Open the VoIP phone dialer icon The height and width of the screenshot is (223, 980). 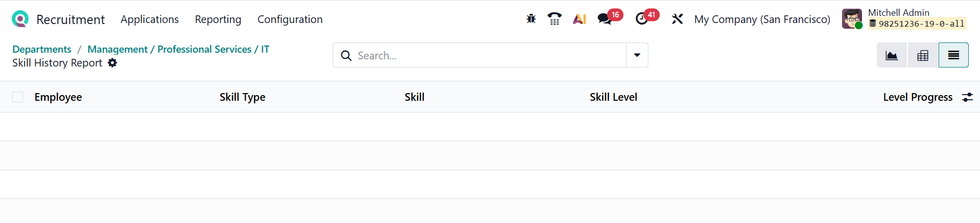click(554, 19)
